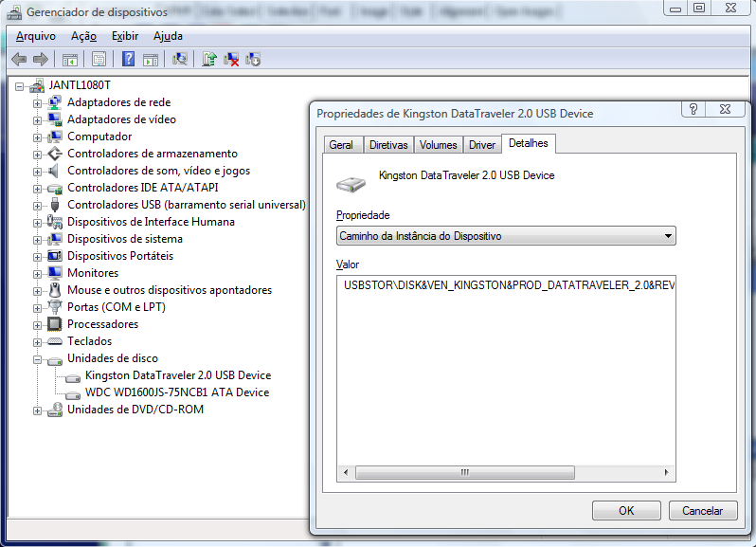
Task: Open the Ajuda menu
Action: tap(168, 36)
